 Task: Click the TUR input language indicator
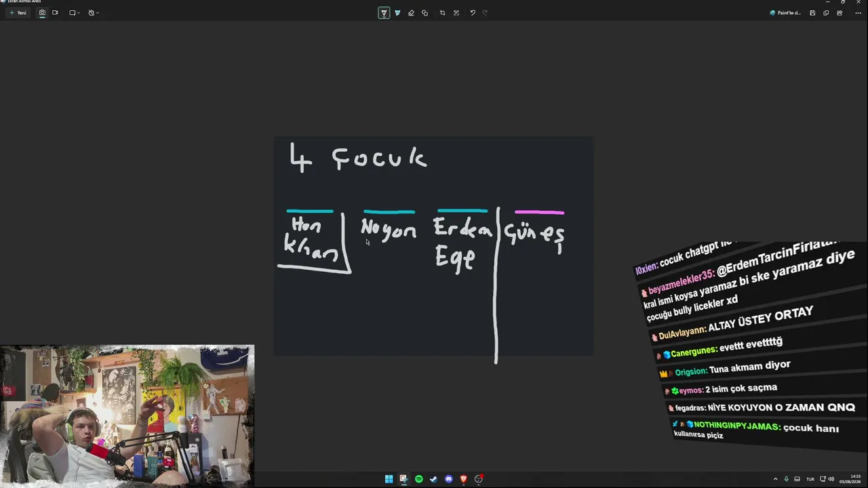point(810,479)
